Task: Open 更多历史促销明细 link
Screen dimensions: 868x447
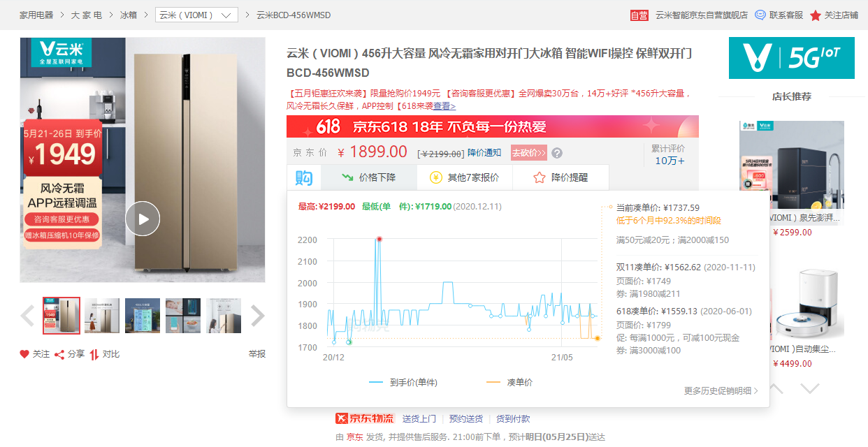Action: coord(721,391)
